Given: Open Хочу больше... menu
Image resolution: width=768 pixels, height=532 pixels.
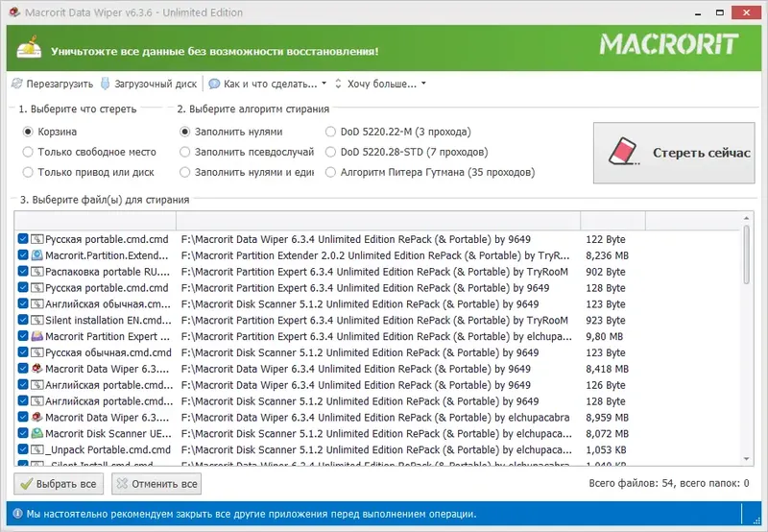Looking at the screenshot, I should coord(380,84).
